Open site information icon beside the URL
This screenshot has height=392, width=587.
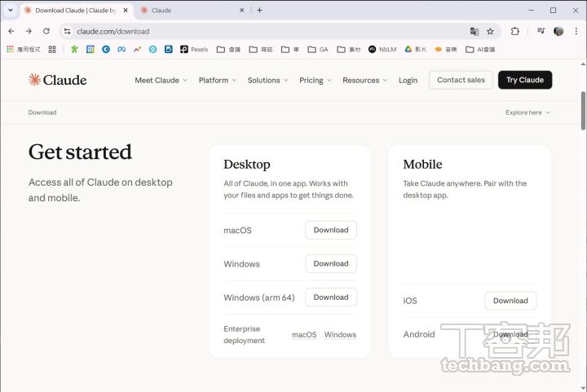[x=68, y=32]
